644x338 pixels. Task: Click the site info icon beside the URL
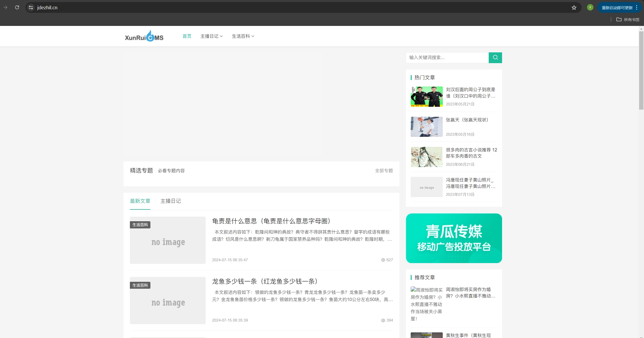31,8
